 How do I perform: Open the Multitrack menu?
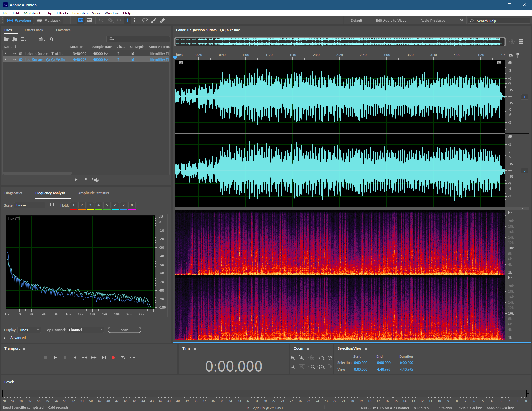tap(32, 13)
